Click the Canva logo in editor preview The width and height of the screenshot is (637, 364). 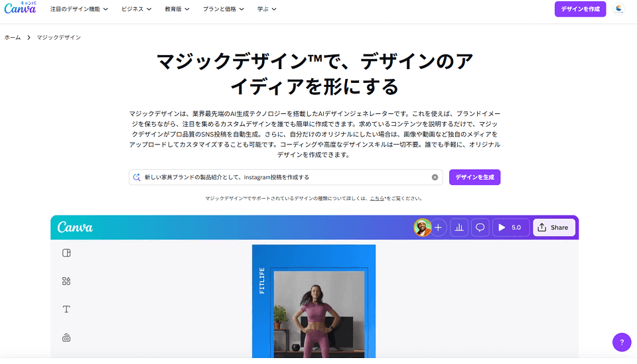(75, 227)
